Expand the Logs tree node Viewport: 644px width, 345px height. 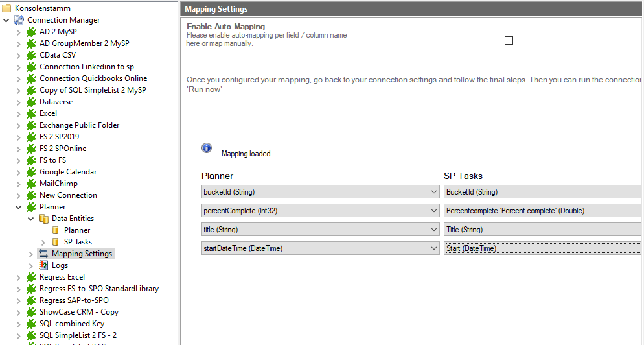pyautogui.click(x=31, y=265)
